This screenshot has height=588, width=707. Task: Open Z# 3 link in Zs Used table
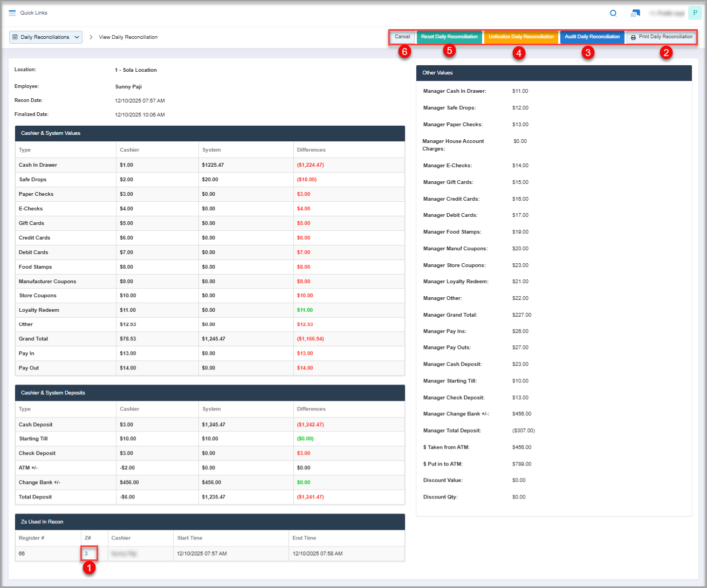(86, 553)
